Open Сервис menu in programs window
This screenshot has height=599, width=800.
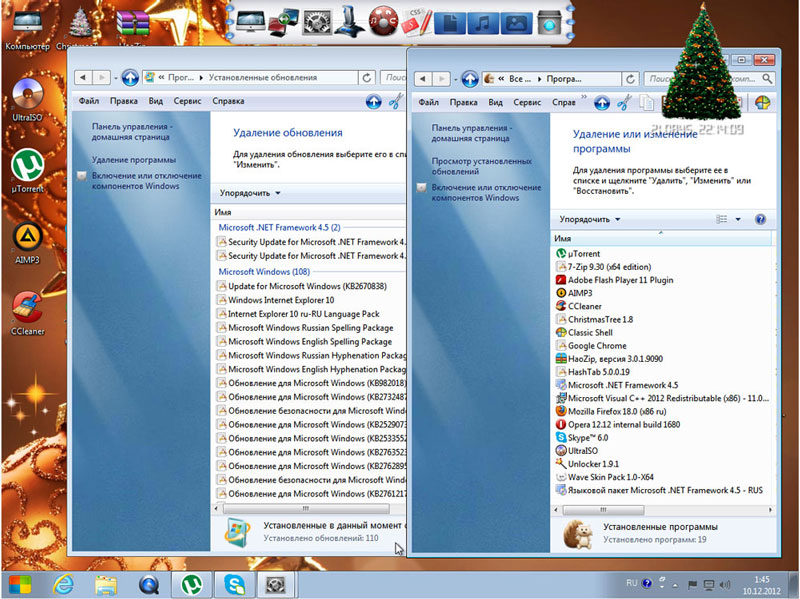527,102
